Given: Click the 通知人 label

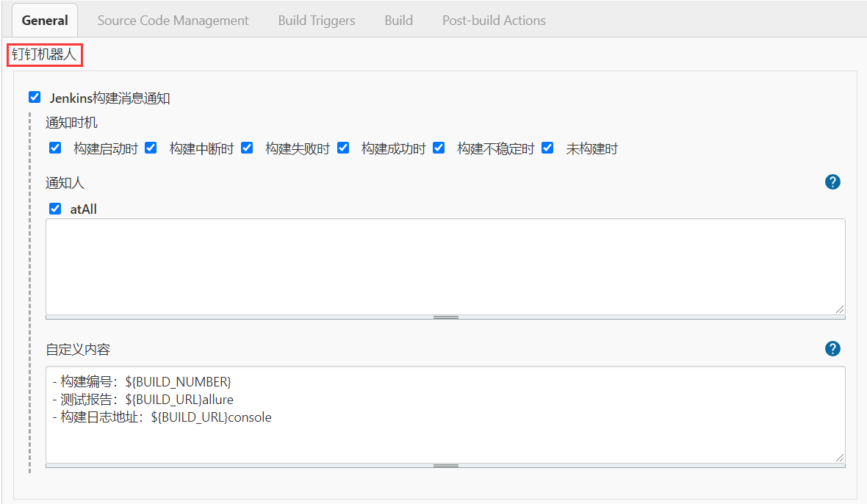Looking at the screenshot, I should point(65,183).
